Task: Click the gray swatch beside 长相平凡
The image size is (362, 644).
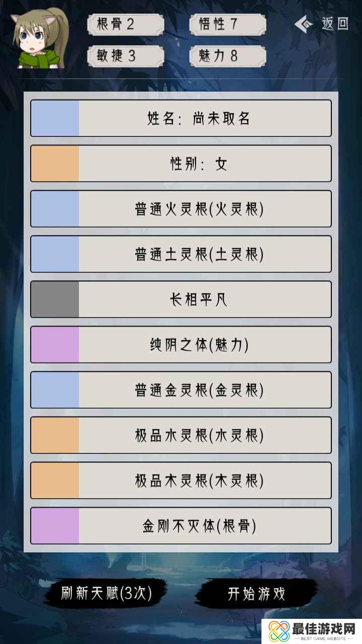Action: tap(55, 299)
